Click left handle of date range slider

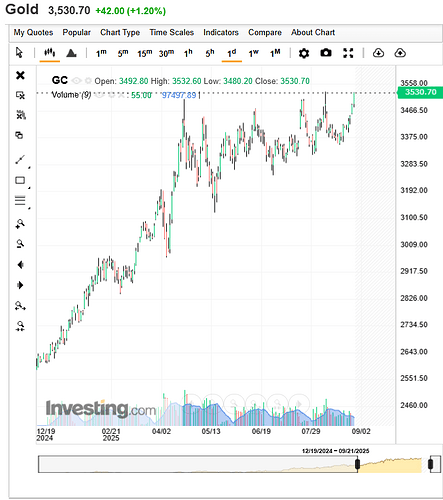(x=357, y=464)
